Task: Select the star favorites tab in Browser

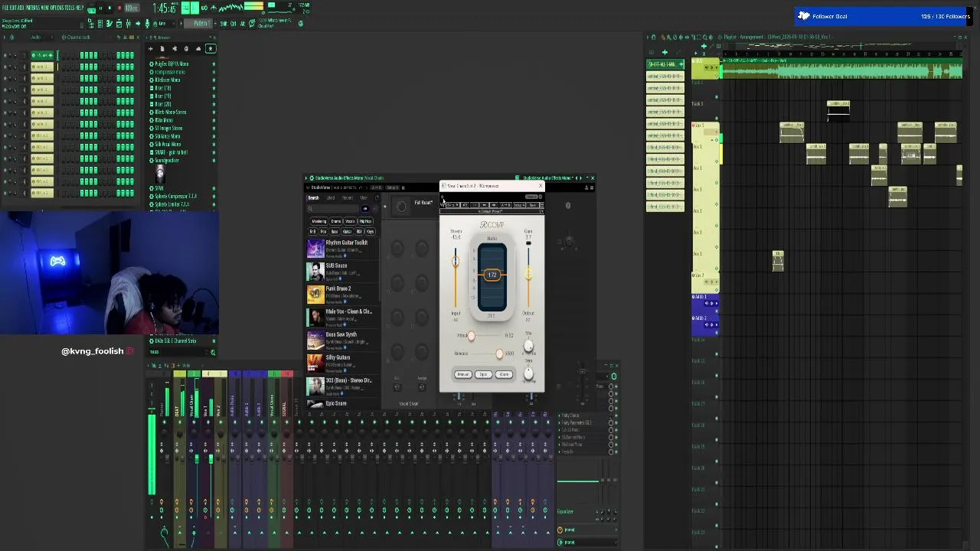Action: [x=211, y=48]
